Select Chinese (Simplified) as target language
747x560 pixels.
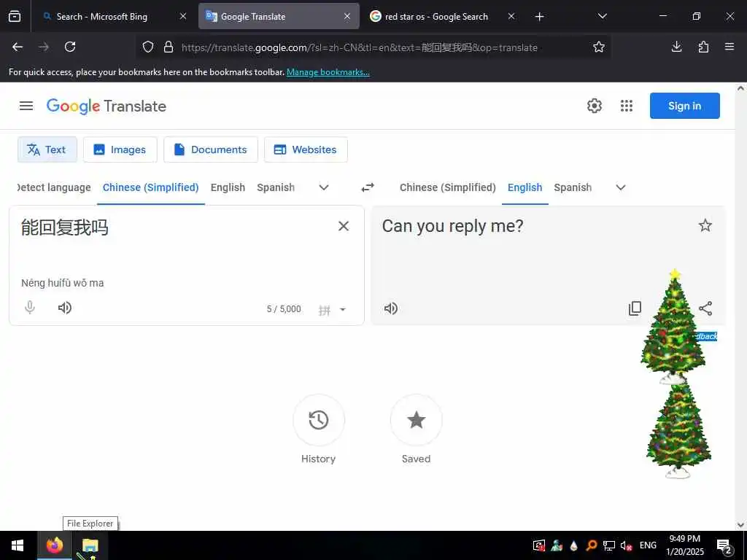pos(448,187)
